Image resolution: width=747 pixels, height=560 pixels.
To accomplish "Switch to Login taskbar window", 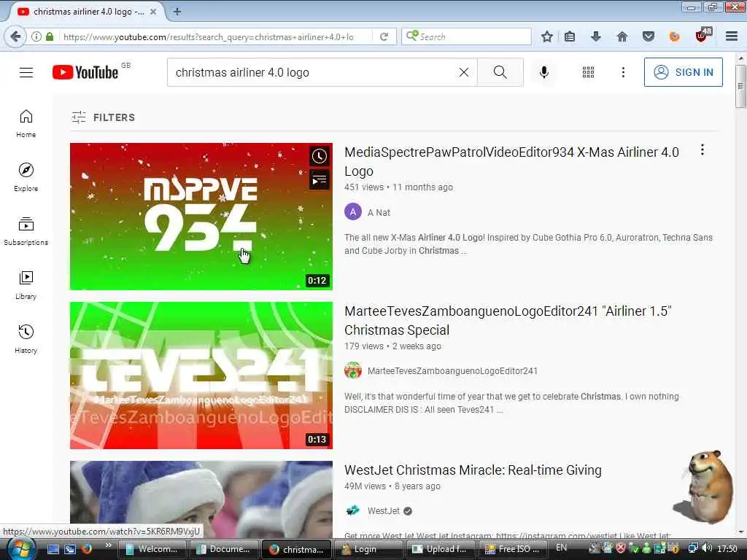I will [368, 549].
